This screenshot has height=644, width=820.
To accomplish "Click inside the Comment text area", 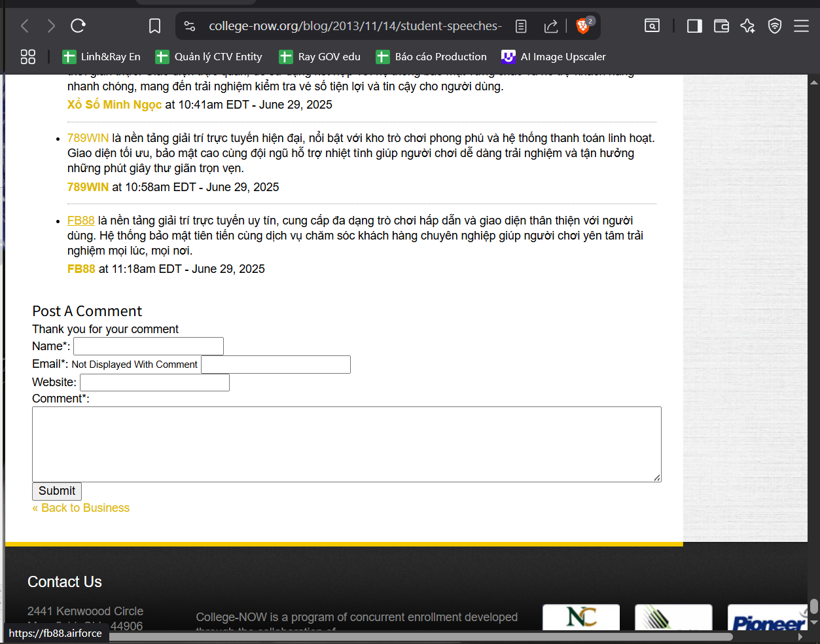I will 347,444.
